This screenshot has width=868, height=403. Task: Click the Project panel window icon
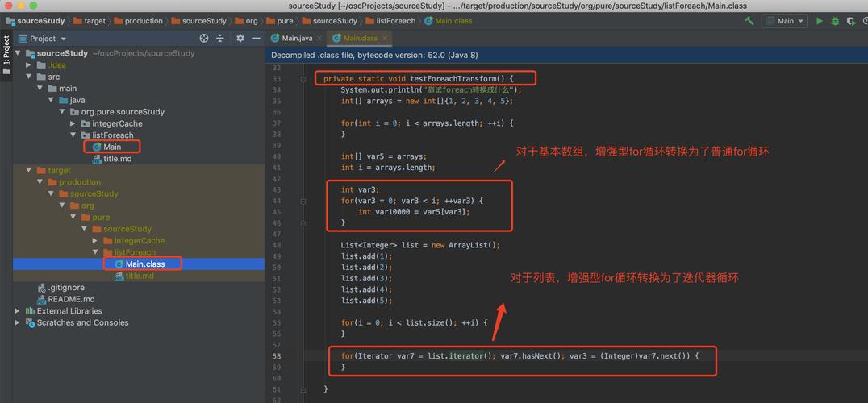[23, 39]
